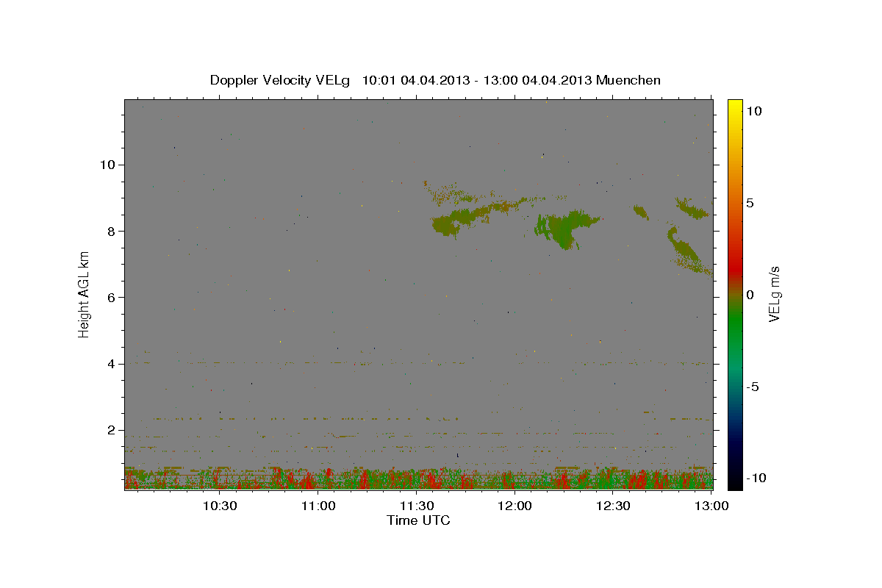Click the colorbar value 0 label
This screenshot has width=882, height=588.
coord(750,295)
